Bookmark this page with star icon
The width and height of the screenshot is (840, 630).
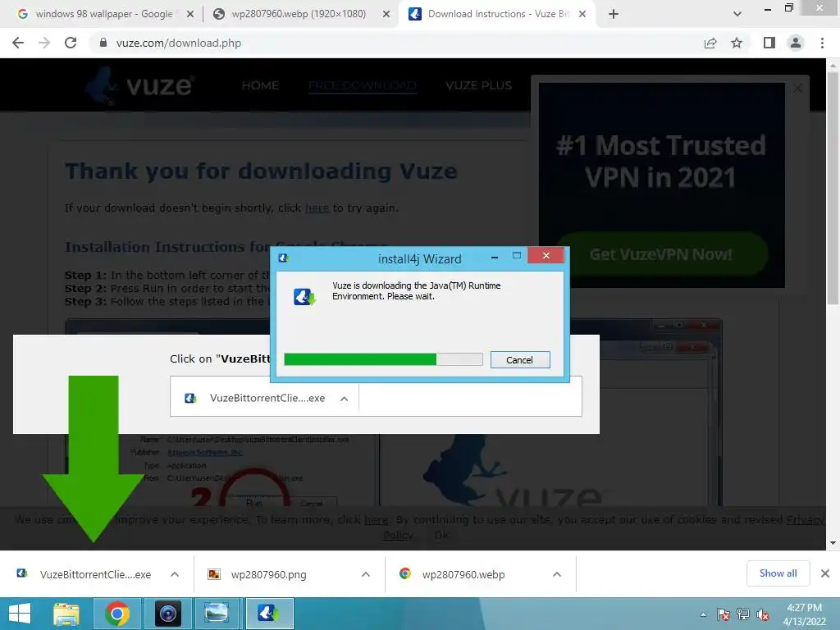(737, 43)
